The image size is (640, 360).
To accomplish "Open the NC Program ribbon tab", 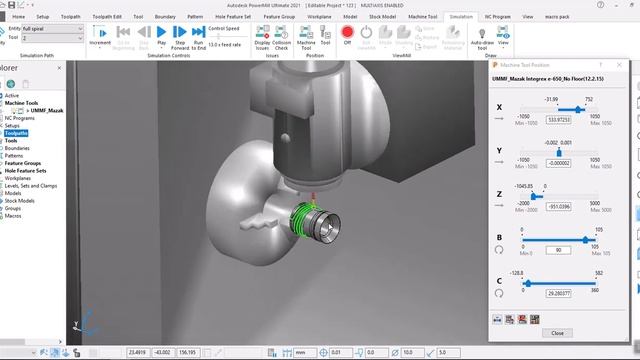I will pos(498,17).
